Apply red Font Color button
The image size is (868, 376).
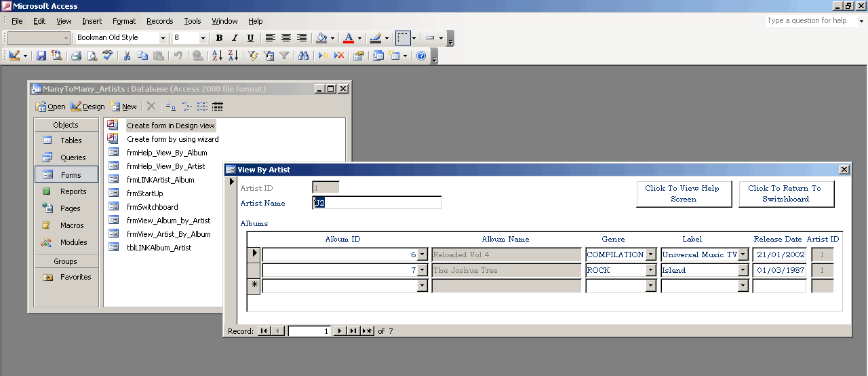pyautogui.click(x=349, y=38)
